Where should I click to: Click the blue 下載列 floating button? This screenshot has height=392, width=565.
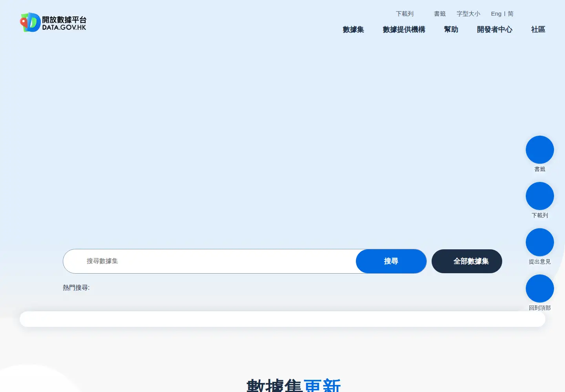click(x=539, y=196)
